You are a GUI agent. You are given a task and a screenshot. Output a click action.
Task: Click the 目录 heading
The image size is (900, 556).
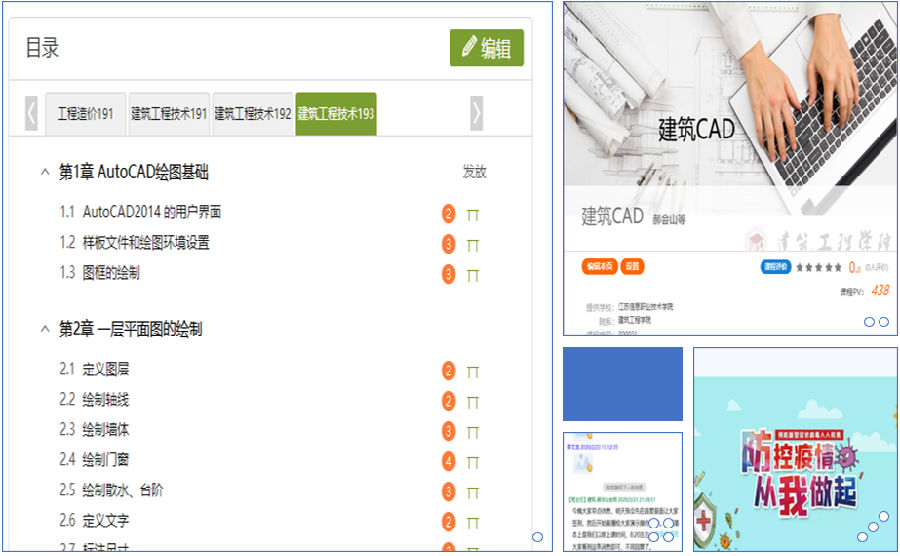(x=42, y=48)
